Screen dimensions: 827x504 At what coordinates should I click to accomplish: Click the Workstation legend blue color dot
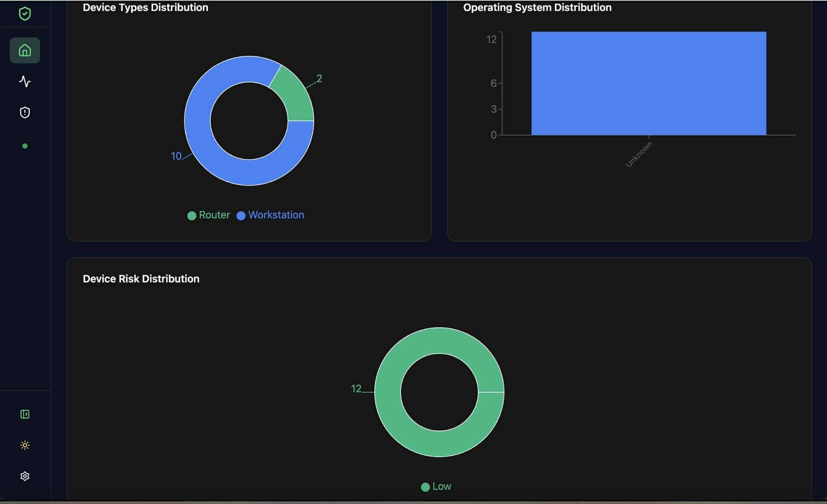[241, 216]
